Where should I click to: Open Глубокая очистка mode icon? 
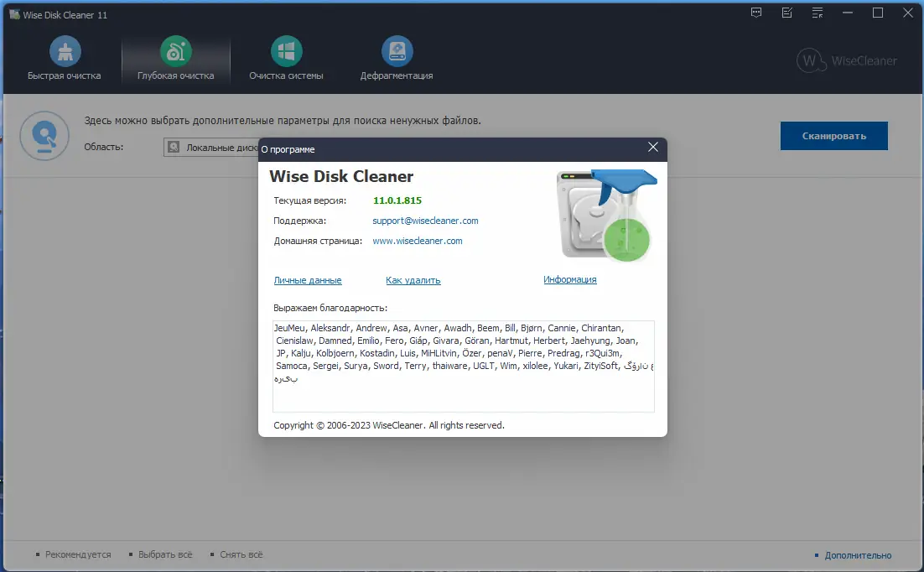point(175,52)
